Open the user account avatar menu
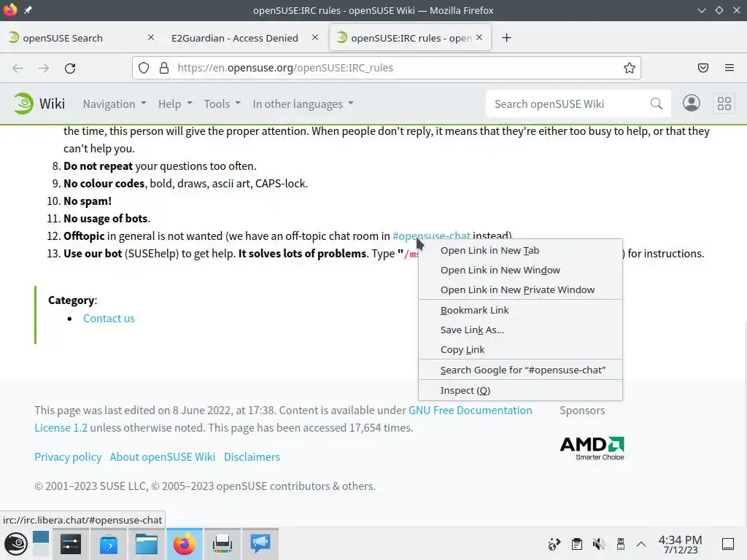This screenshot has height=560, width=747. pyautogui.click(x=692, y=104)
